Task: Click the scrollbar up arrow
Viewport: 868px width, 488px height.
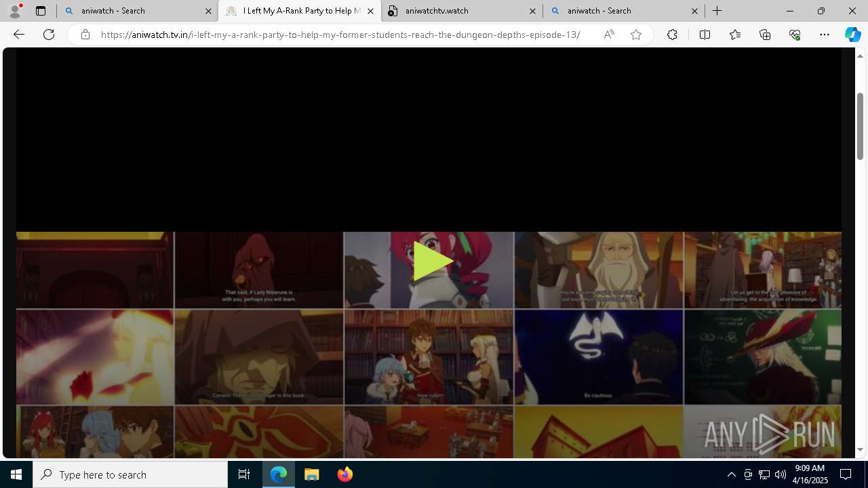Action: pyautogui.click(x=860, y=56)
